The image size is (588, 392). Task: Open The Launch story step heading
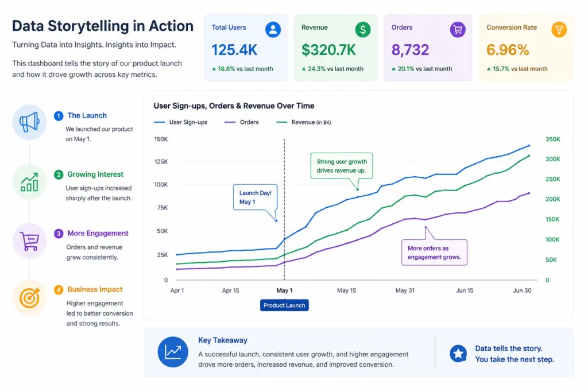(87, 115)
